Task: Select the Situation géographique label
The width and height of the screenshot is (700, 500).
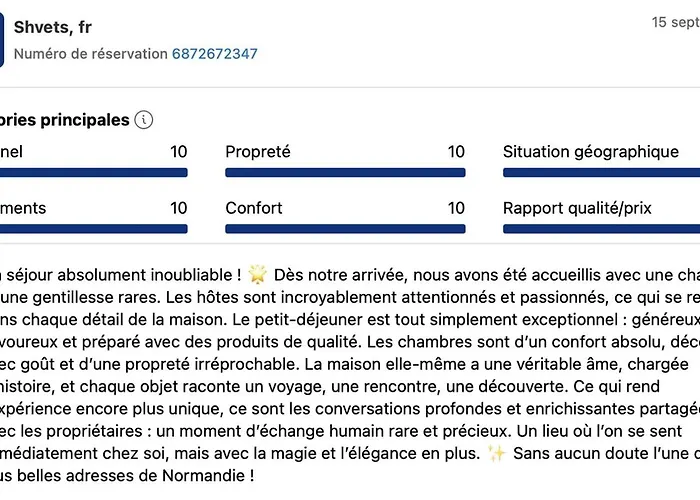Action: (x=590, y=152)
